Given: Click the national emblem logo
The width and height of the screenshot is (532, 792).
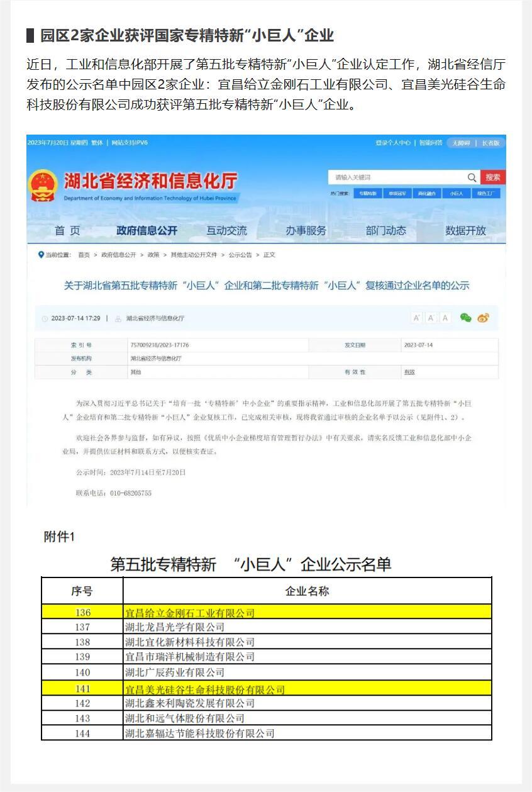Looking at the screenshot, I should [x=43, y=186].
